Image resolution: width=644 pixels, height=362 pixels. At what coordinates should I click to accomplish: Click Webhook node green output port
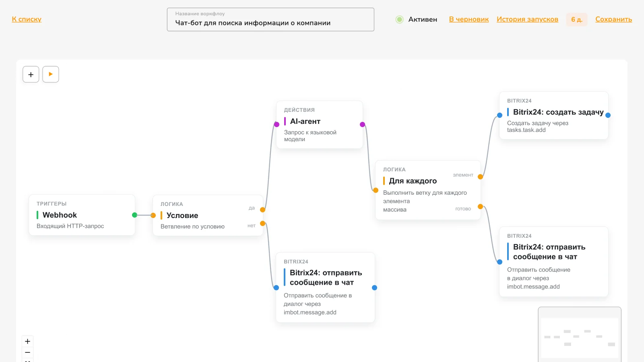click(134, 215)
